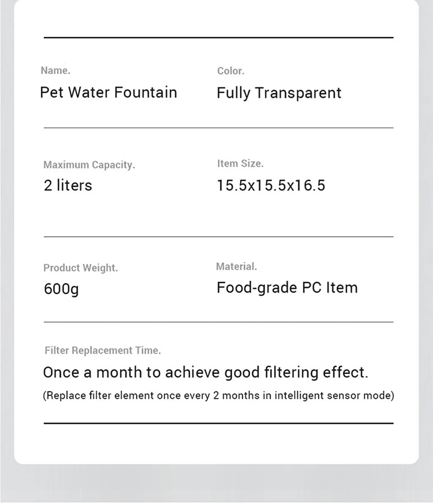The image size is (433, 504).
Task: Click the thick bottom divider line
Action: tap(218, 423)
